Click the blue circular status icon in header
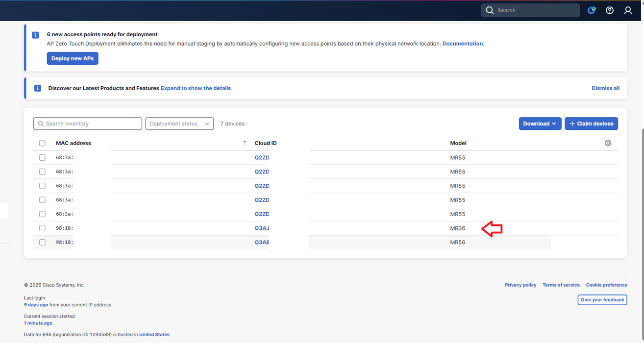 click(x=592, y=10)
